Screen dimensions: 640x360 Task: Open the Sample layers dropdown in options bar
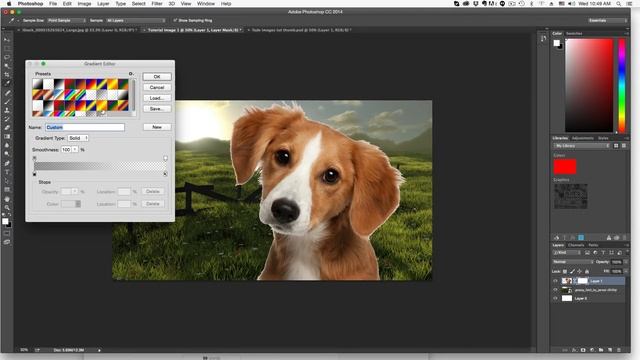(136, 20)
